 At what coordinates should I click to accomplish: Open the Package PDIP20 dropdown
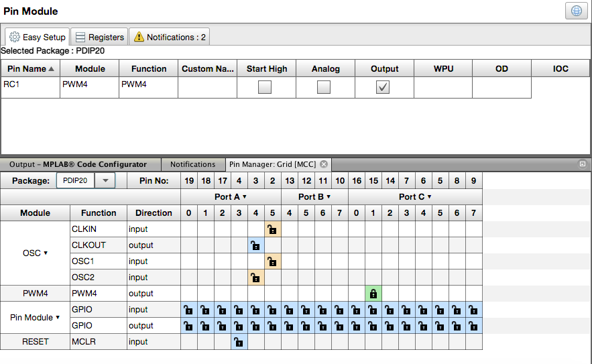(x=105, y=181)
